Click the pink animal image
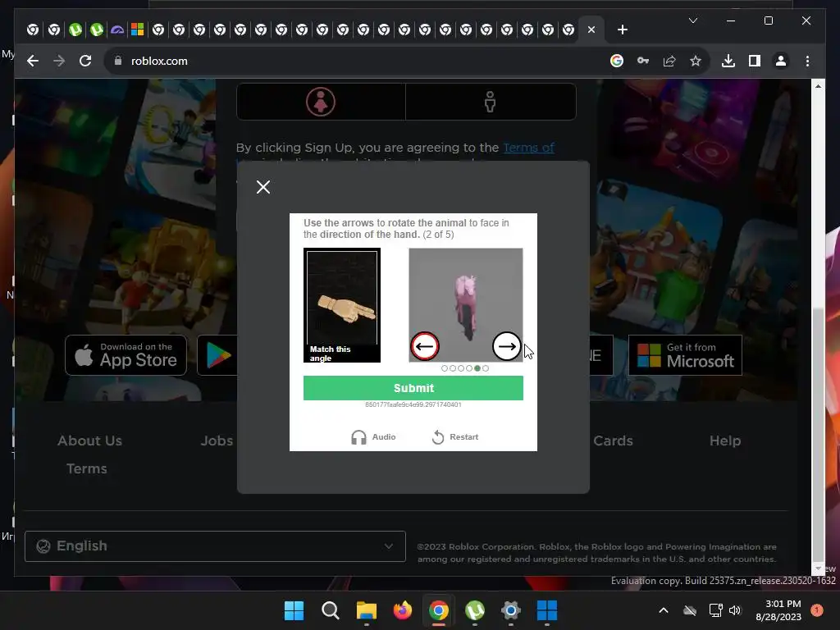Image resolution: width=840 pixels, height=630 pixels. tap(466, 305)
